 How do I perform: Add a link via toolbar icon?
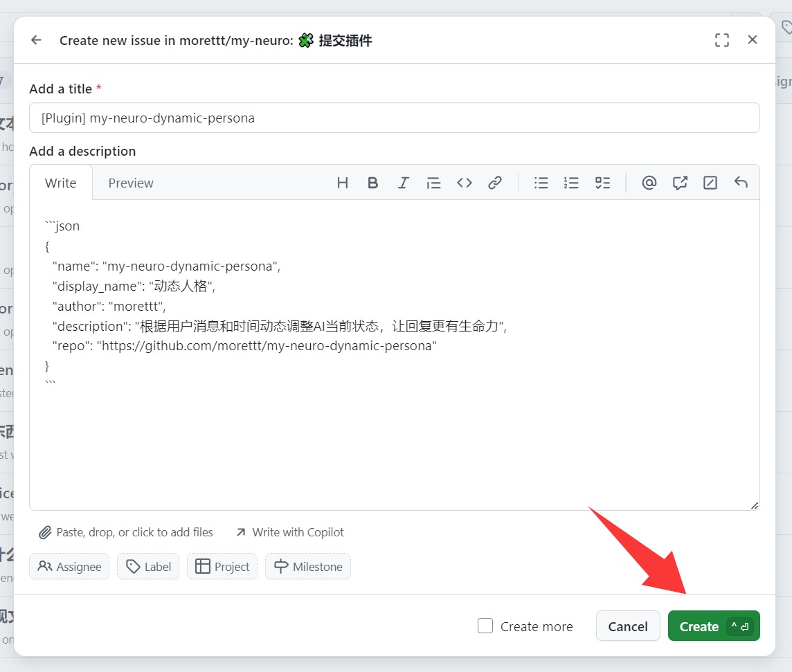494,183
